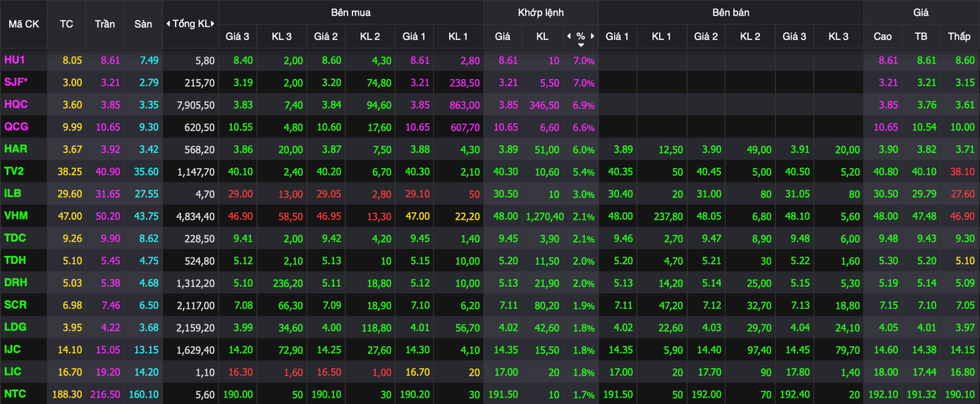
Task: Click the left arrow beside % column
Action: (x=569, y=36)
